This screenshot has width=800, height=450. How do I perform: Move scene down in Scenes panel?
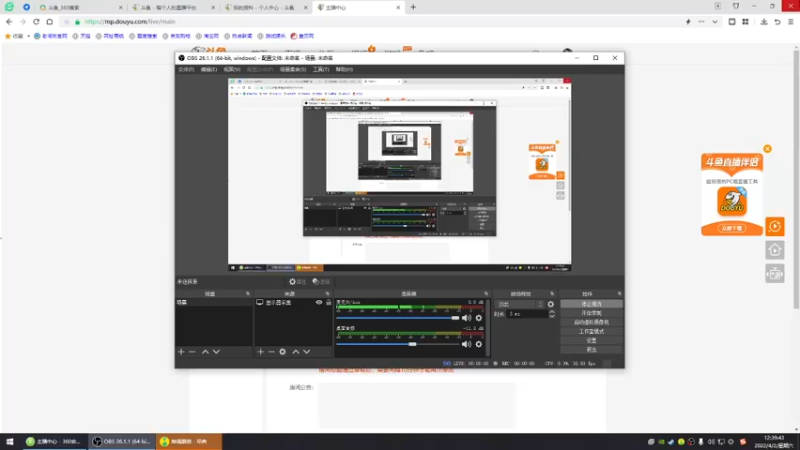tap(216, 352)
